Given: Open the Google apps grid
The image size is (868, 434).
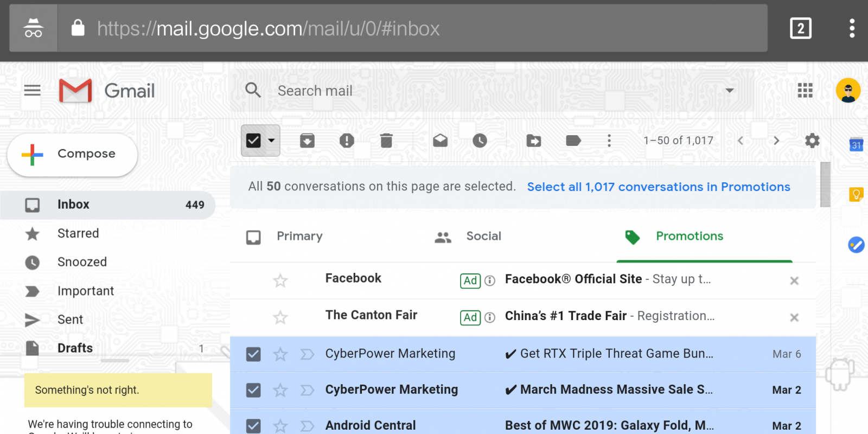Looking at the screenshot, I should [x=805, y=91].
